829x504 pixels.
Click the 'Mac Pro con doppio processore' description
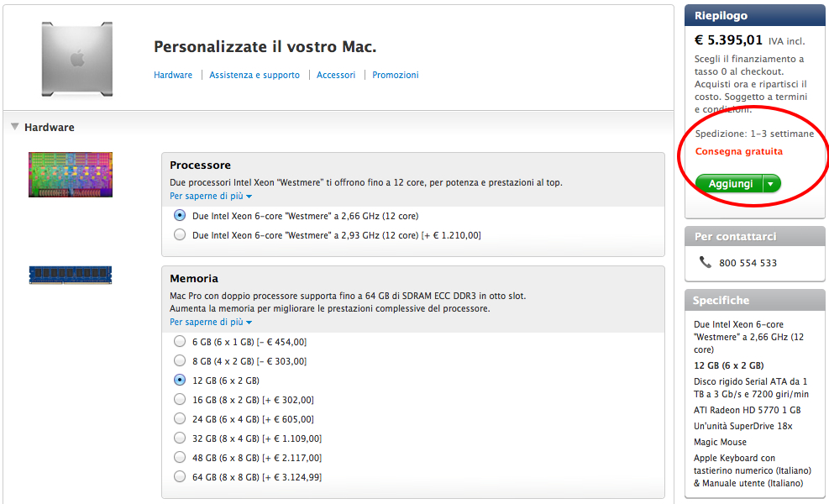click(x=348, y=296)
